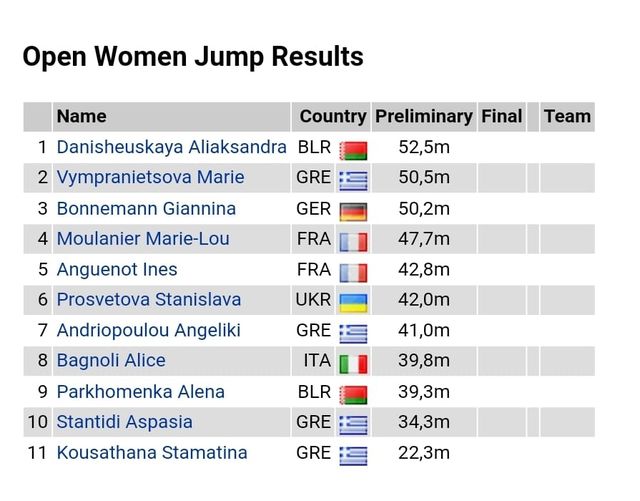Open Vympranietsova Marie profile link
Image resolution: width=640 pixels, height=501 pixels.
[x=150, y=177]
